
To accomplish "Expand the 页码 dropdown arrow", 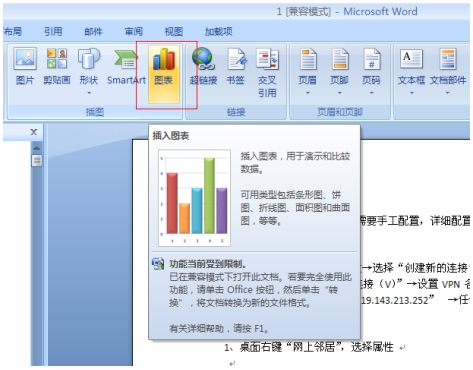I will pos(371,93).
